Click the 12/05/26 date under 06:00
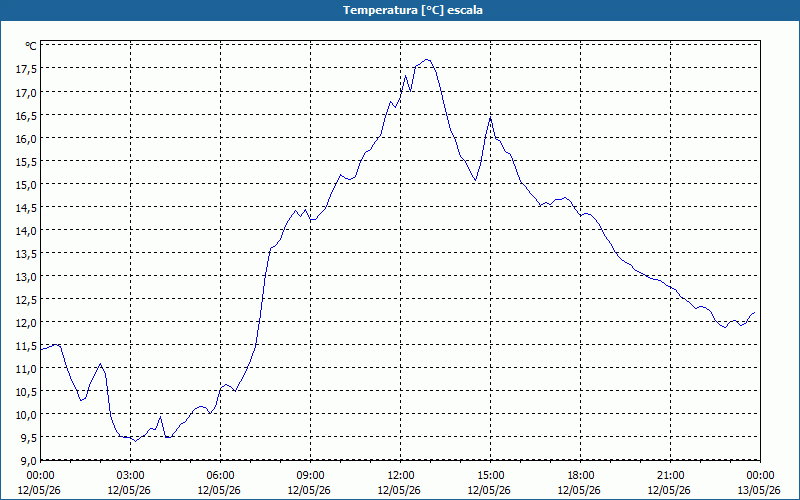Viewport: 800px width, 500px height. tap(219, 490)
